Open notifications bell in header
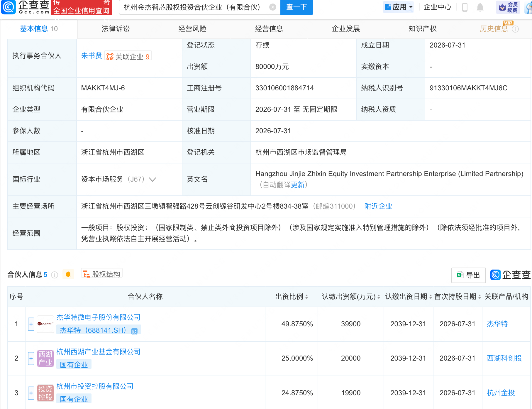The height and width of the screenshot is (409, 532). coord(480,7)
